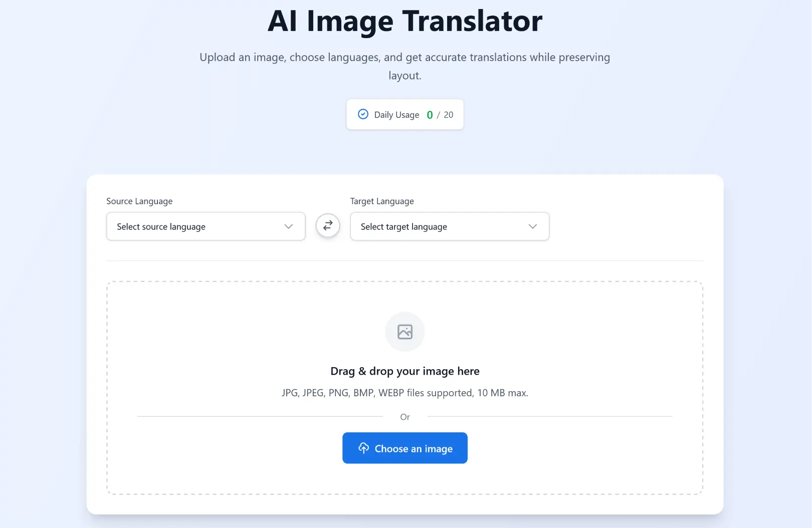Click the supported file formats text

tap(405, 393)
